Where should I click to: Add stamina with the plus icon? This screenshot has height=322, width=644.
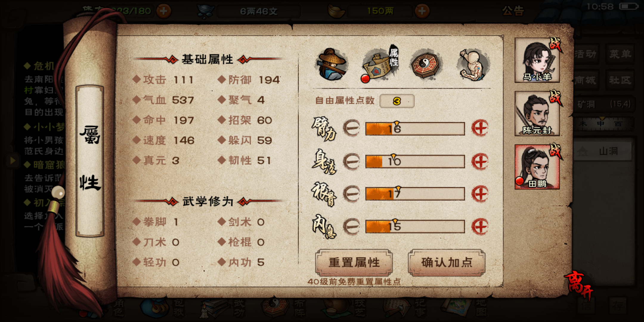(x=164, y=11)
